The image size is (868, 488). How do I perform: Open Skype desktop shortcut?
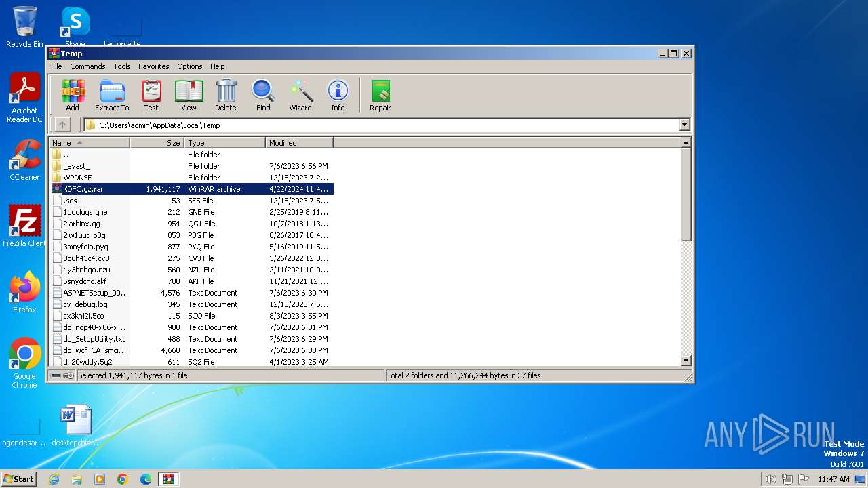pos(75,27)
